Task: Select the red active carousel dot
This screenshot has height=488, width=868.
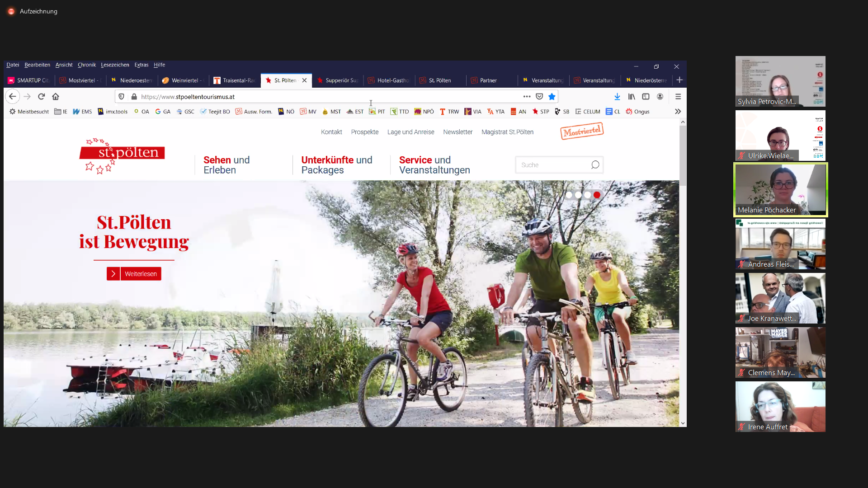Action: click(x=597, y=195)
